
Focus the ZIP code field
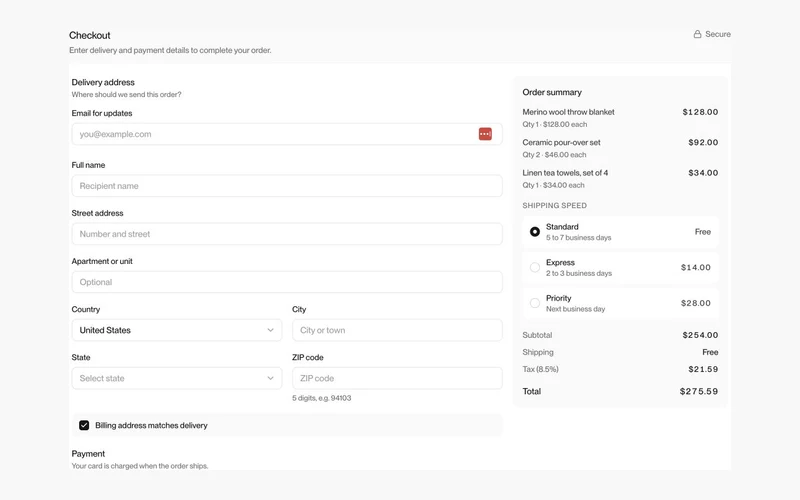397,378
